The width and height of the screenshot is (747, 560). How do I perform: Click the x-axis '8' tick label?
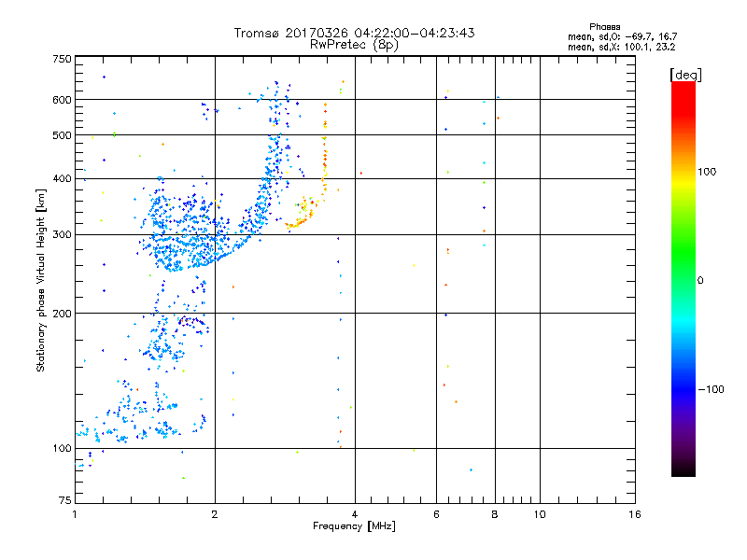pyautogui.click(x=495, y=514)
